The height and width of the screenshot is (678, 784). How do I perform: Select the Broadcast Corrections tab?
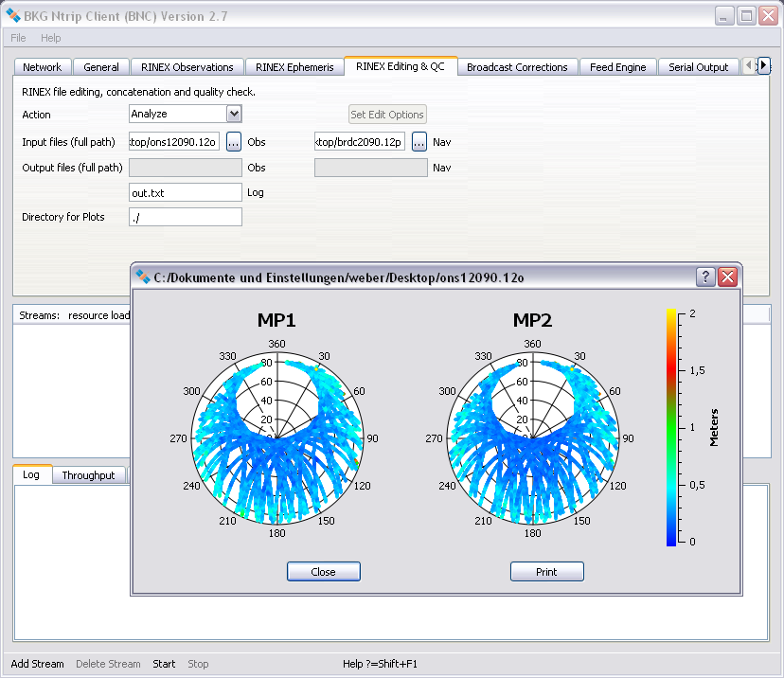coord(517,67)
